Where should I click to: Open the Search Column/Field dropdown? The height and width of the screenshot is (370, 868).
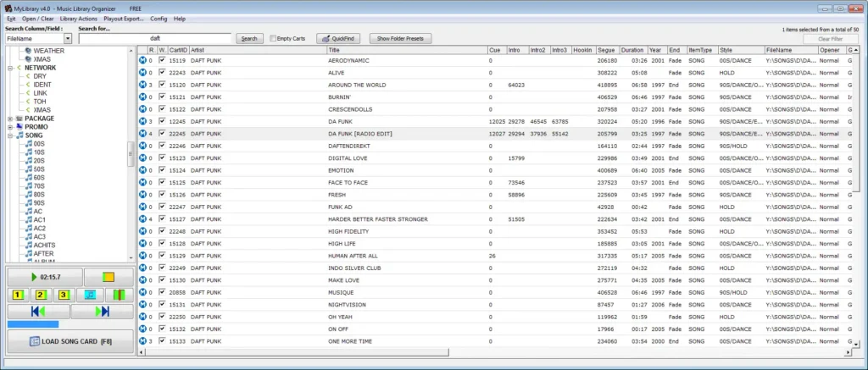(x=68, y=39)
